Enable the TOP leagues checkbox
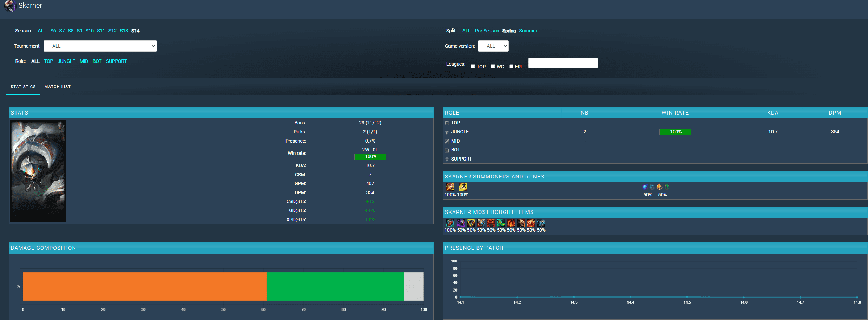The height and width of the screenshot is (320, 868). pos(473,66)
